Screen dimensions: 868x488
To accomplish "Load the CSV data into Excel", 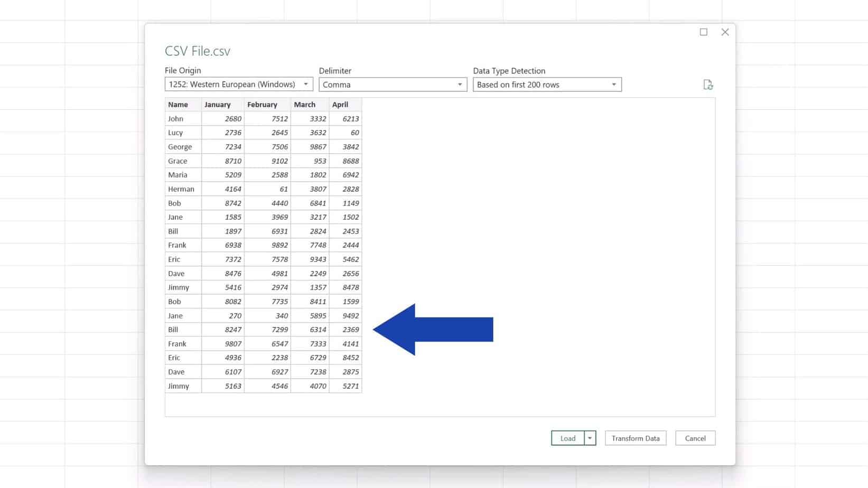I will [567, 438].
